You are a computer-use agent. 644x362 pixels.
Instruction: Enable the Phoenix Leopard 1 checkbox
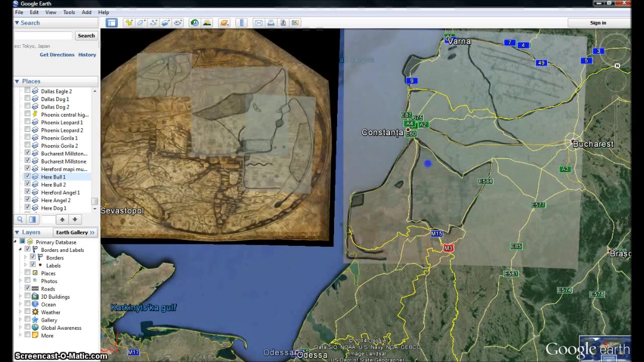[28, 122]
